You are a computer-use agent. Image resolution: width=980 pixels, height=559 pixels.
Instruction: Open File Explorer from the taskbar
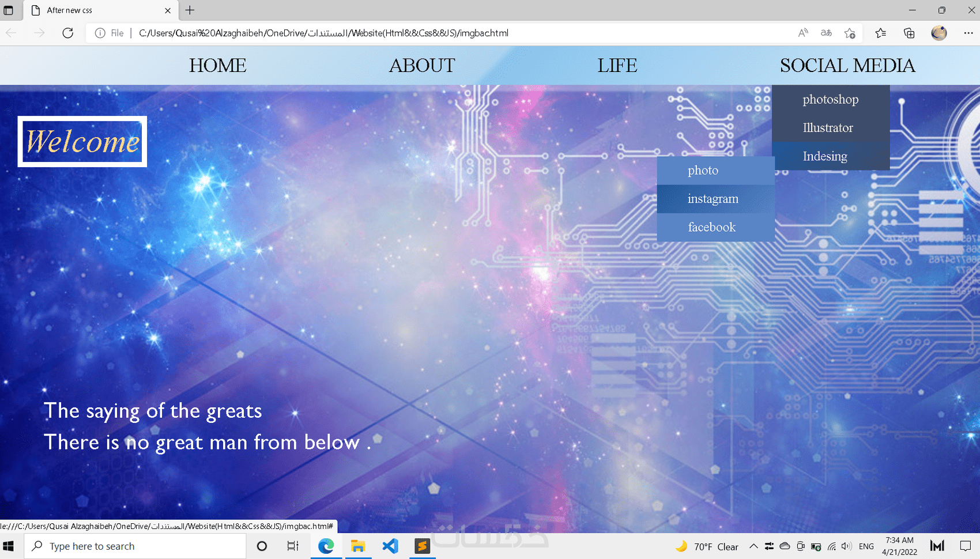(358, 546)
